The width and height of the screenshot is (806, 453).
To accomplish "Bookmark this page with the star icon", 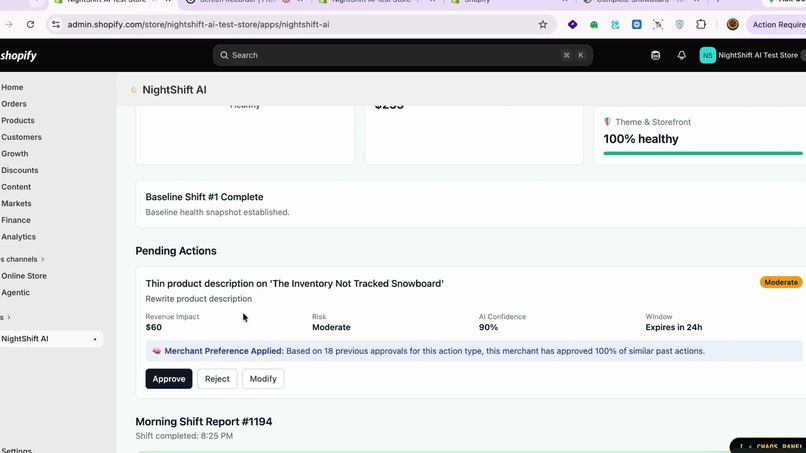I will (x=543, y=24).
